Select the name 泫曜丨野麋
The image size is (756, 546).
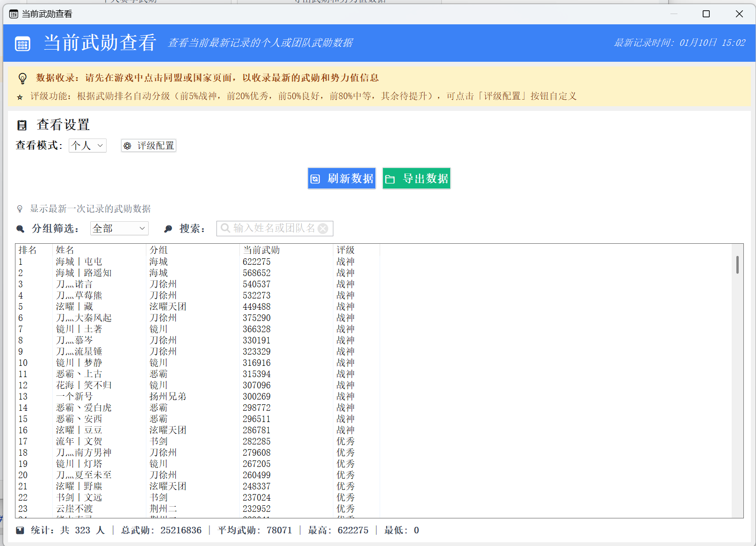tap(79, 486)
